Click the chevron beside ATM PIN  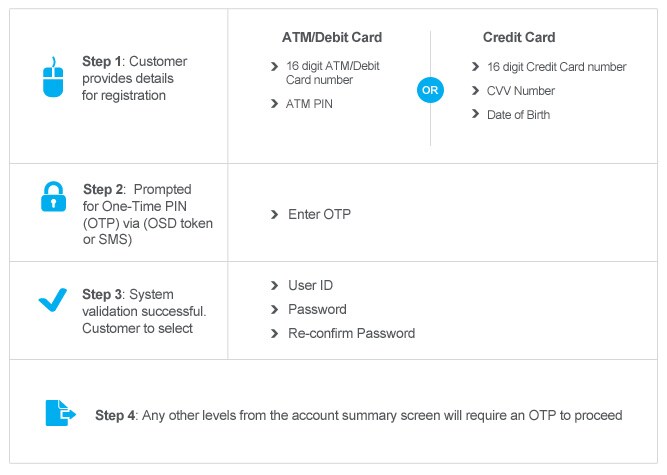(274, 103)
